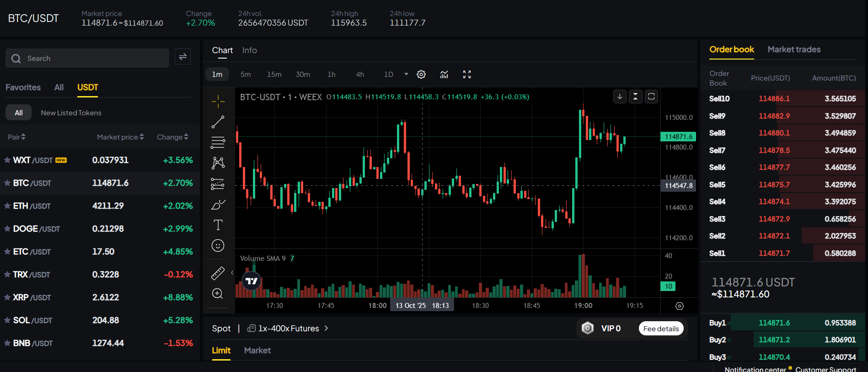Open the All pairs tab
The height and width of the screenshot is (372, 868).
59,87
